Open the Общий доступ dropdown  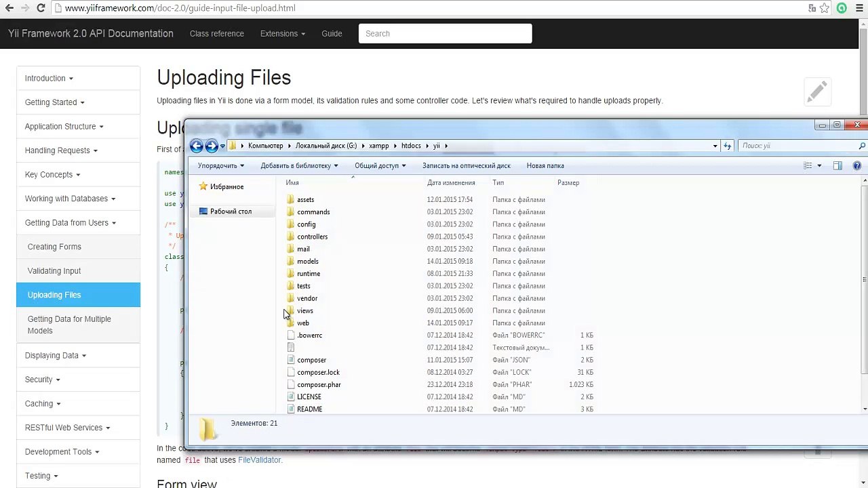point(380,165)
